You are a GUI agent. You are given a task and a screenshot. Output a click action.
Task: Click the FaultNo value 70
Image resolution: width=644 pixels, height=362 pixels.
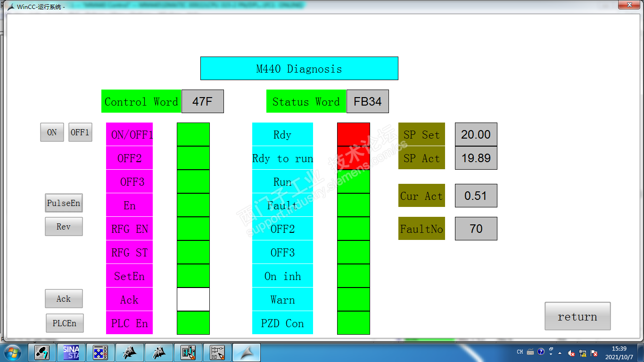[476, 229]
